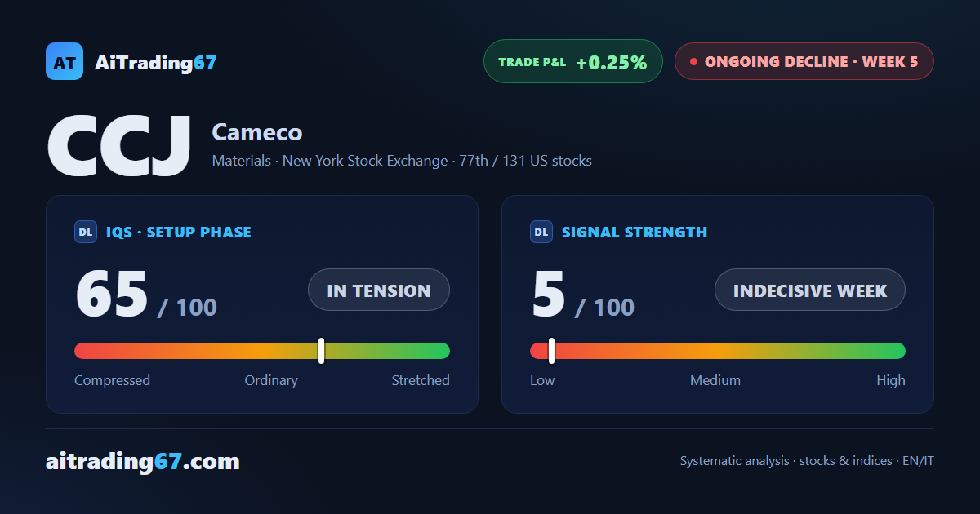Click the Indecisive Week status pill

pyautogui.click(x=810, y=290)
